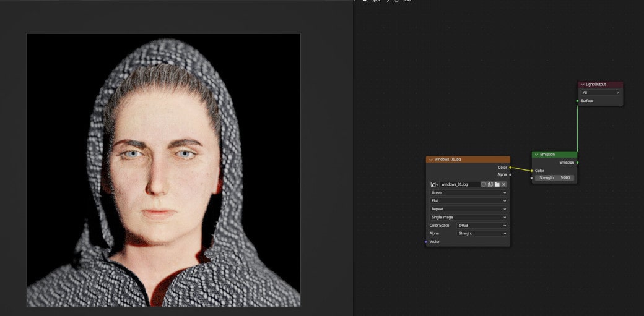Click the new image duplicate icon
The height and width of the screenshot is (316, 644).
click(x=490, y=185)
